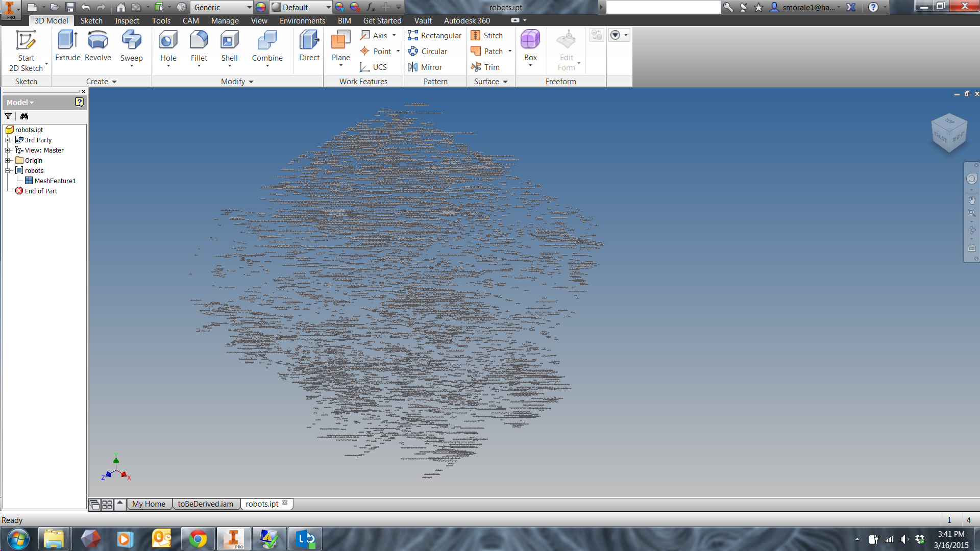Select the Shell tool
Viewport: 980px width, 551px height.
tap(229, 48)
